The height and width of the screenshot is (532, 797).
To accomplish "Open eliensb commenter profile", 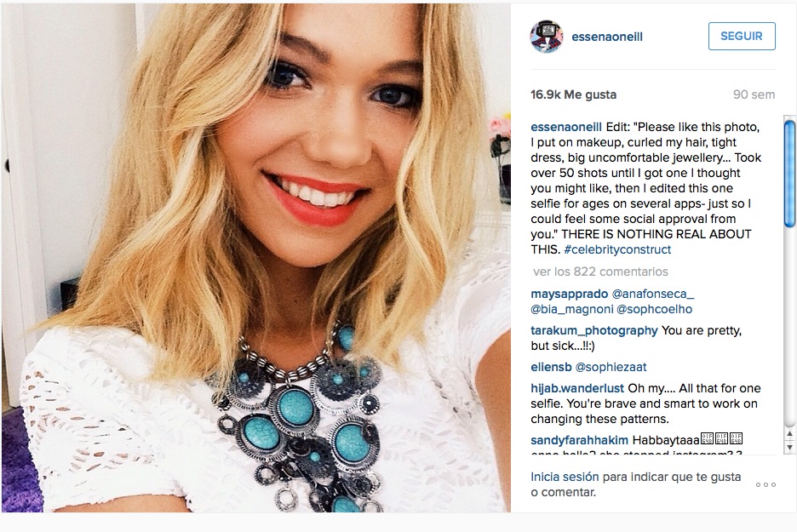I will pos(551,367).
